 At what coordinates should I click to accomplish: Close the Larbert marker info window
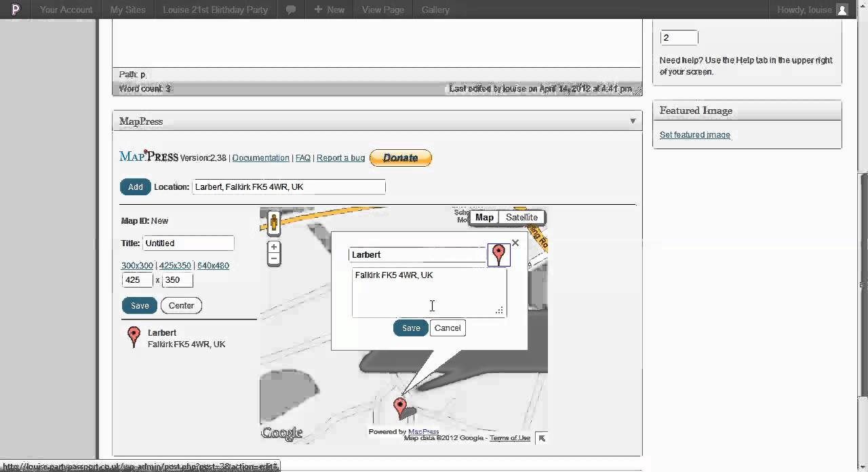(x=515, y=243)
